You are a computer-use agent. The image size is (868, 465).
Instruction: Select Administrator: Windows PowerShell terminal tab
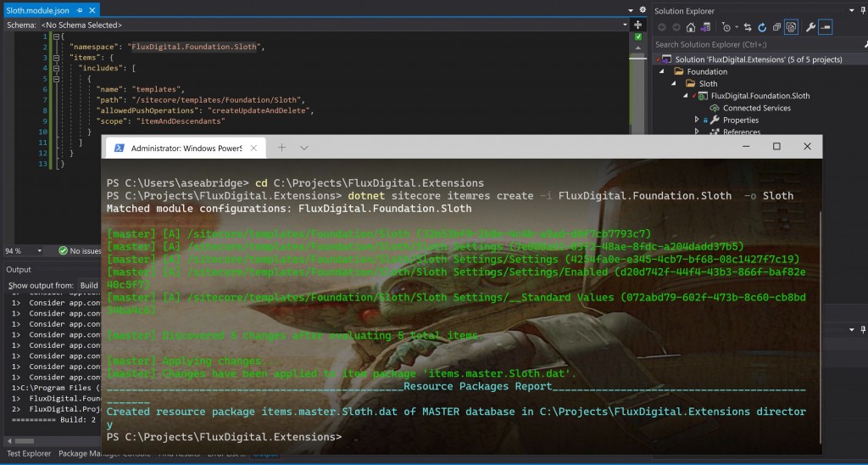tap(185, 148)
